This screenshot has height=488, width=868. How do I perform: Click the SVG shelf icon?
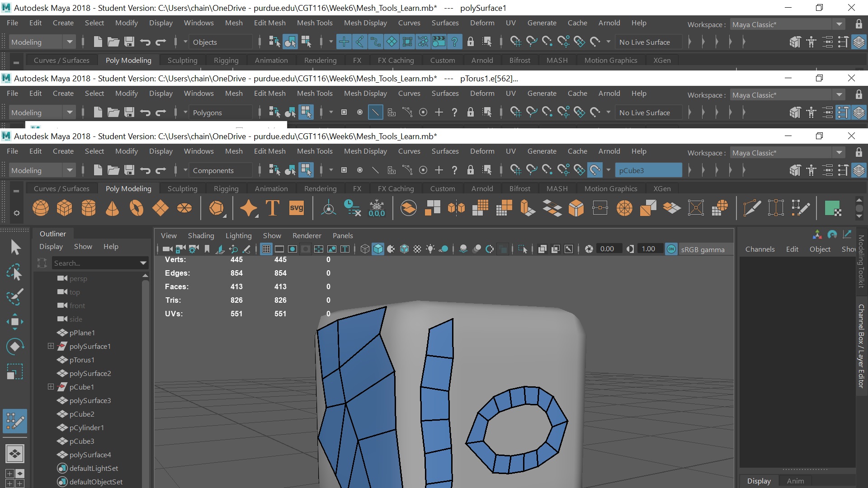click(x=297, y=208)
